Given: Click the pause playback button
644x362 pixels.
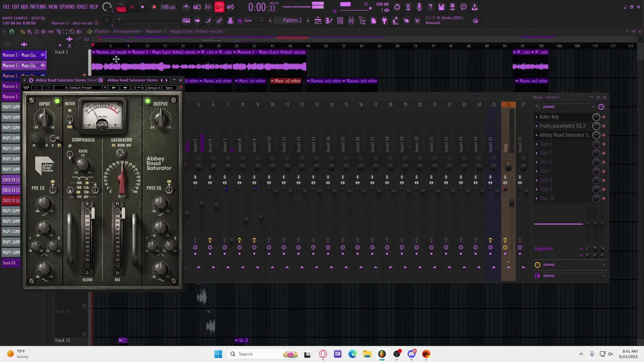Looking at the screenshot, I should tap(132, 7).
